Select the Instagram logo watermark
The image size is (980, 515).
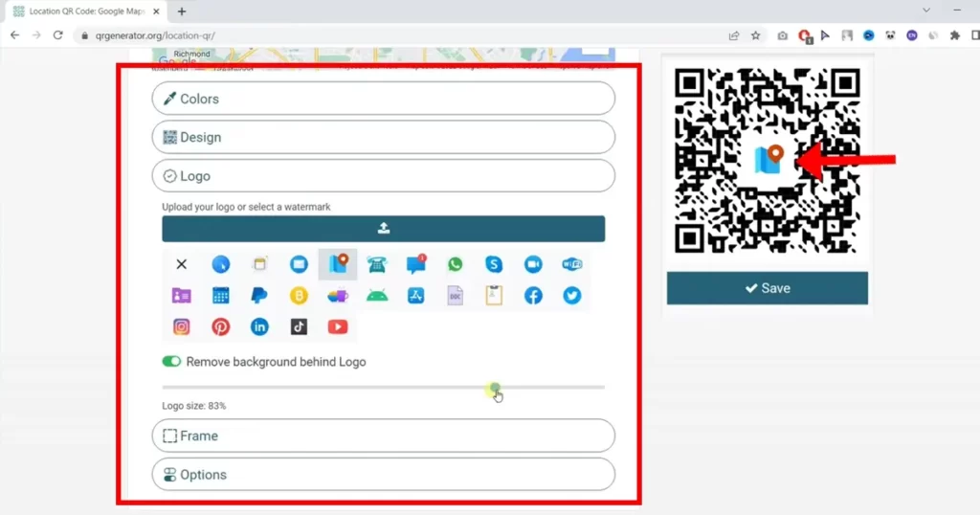[181, 326]
